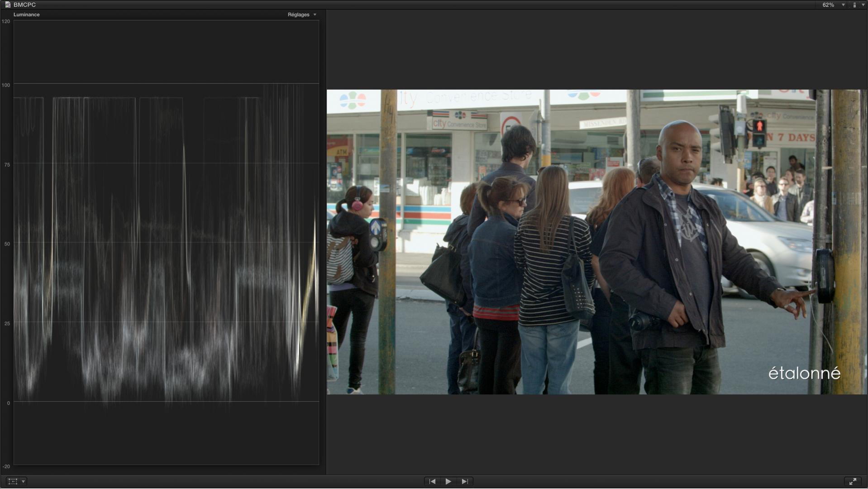The height and width of the screenshot is (489, 868).
Task: Click the 62% zoom level value
Action: coord(828,5)
